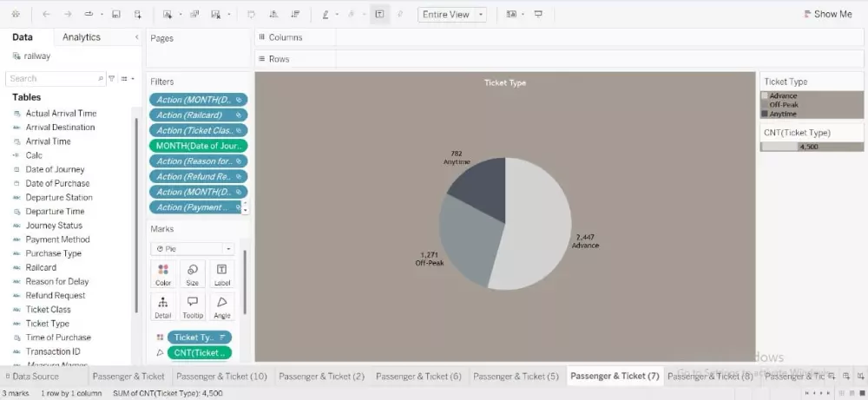Open the Label mark card

coord(221,274)
